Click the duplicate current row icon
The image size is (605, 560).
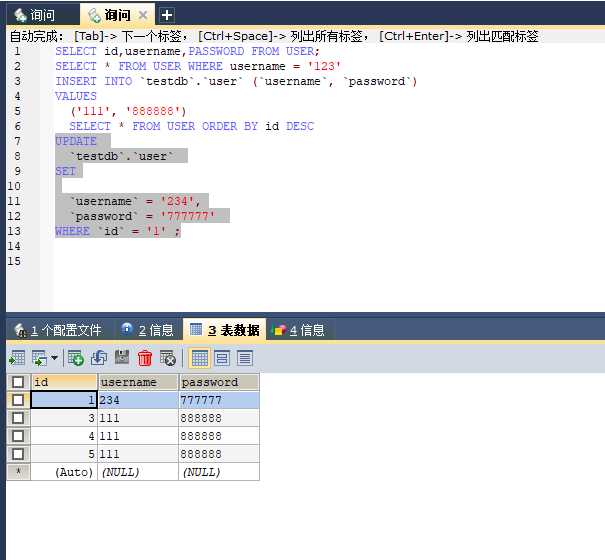(99, 358)
